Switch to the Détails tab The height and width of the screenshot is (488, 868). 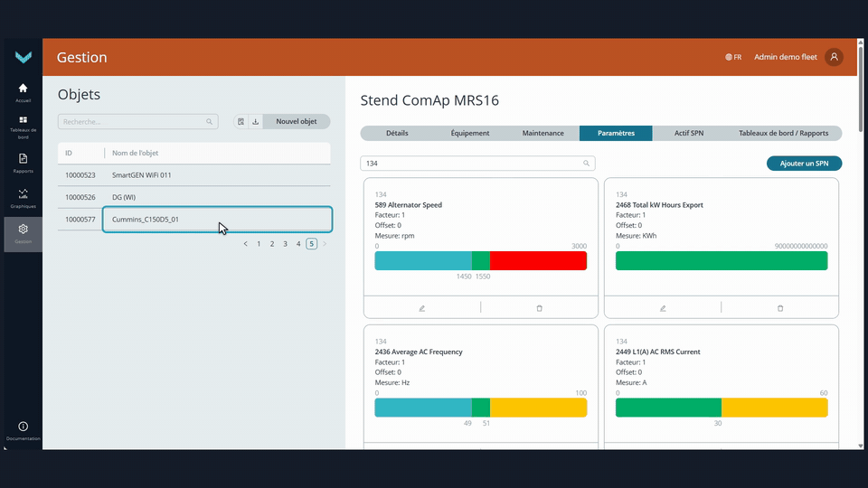397,134
